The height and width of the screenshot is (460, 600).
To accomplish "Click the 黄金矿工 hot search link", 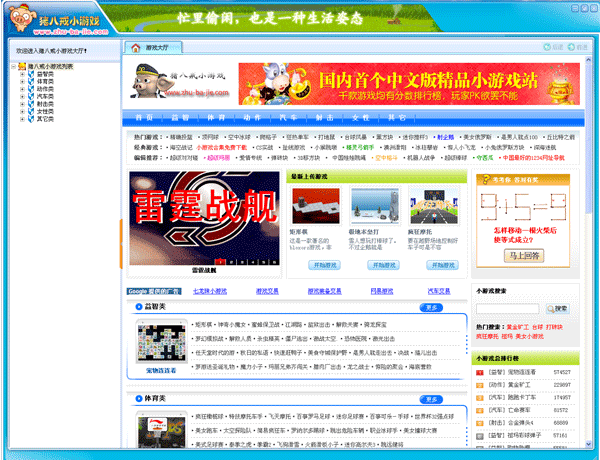I will tap(518, 327).
